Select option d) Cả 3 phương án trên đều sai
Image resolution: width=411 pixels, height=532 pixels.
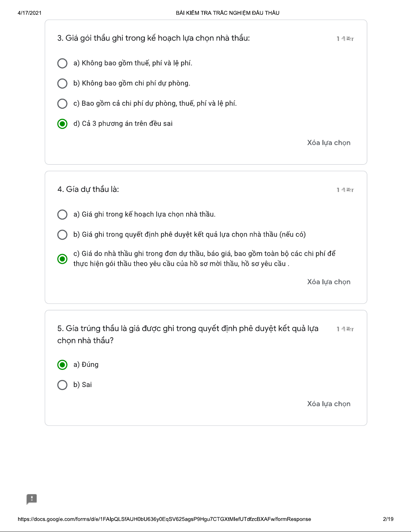point(62,124)
